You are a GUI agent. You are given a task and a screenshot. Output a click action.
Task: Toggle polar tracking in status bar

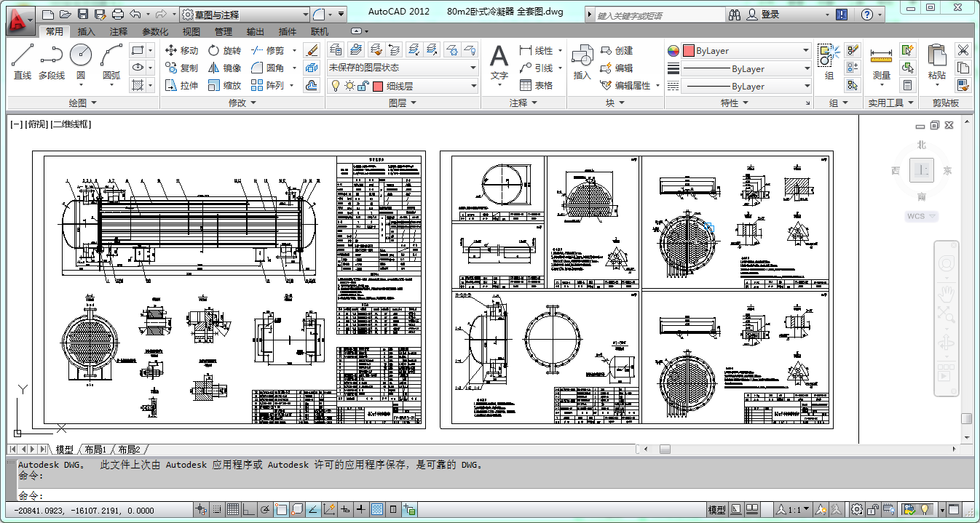pos(265,509)
